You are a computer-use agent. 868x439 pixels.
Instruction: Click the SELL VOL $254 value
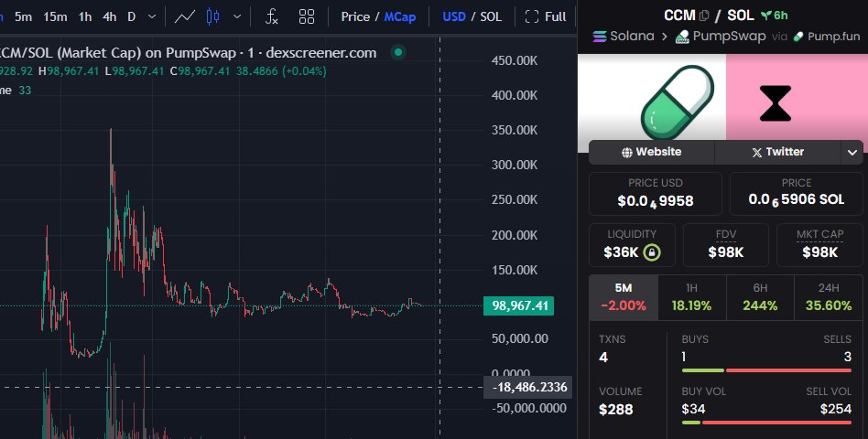[836, 409]
